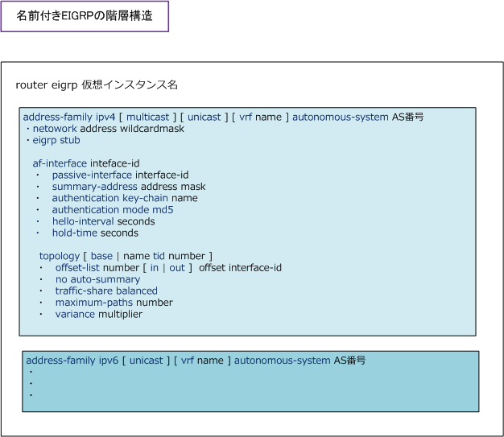Click the 'topology [ base | name tid number ]' line
The width and height of the screenshot is (504, 437).
[x=126, y=256]
